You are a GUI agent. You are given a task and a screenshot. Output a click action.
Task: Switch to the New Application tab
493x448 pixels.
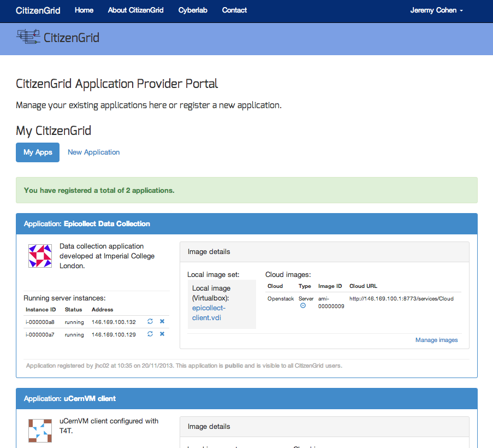point(94,152)
